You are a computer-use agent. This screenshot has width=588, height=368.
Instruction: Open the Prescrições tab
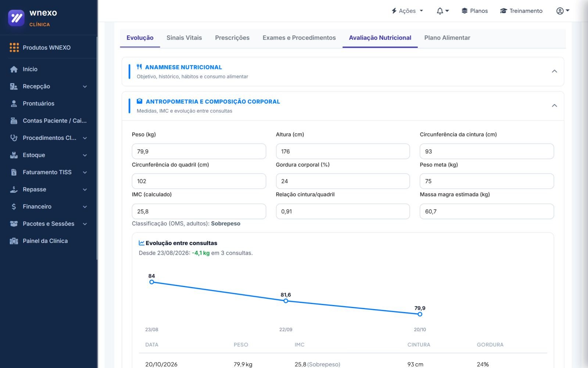(232, 38)
